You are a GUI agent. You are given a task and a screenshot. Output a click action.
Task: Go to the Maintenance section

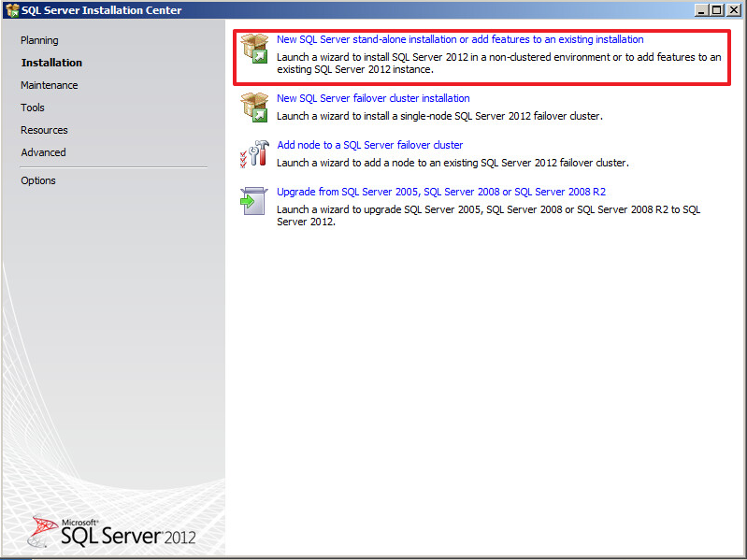coord(49,85)
